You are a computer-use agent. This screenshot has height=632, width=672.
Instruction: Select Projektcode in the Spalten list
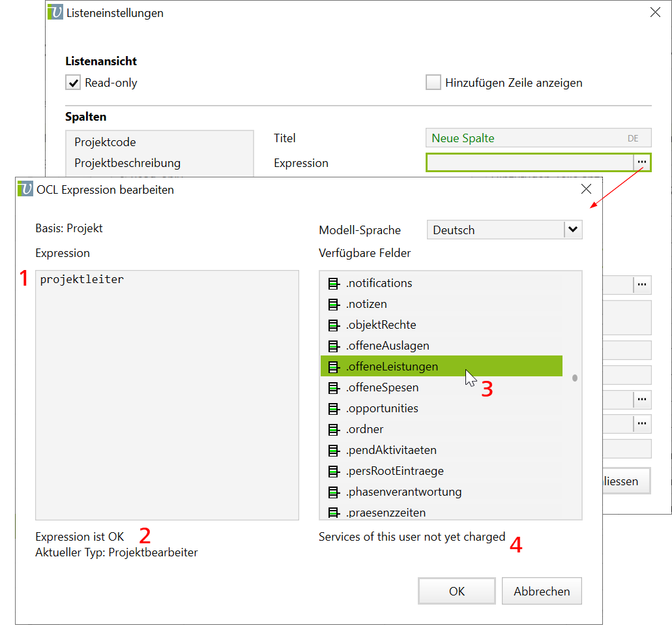[105, 142]
